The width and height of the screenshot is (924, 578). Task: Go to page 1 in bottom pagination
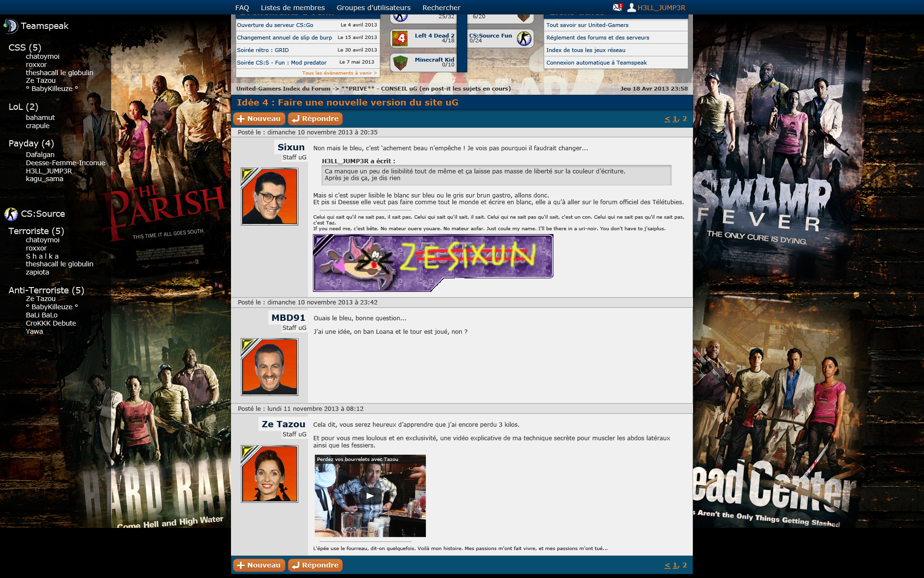[675, 565]
